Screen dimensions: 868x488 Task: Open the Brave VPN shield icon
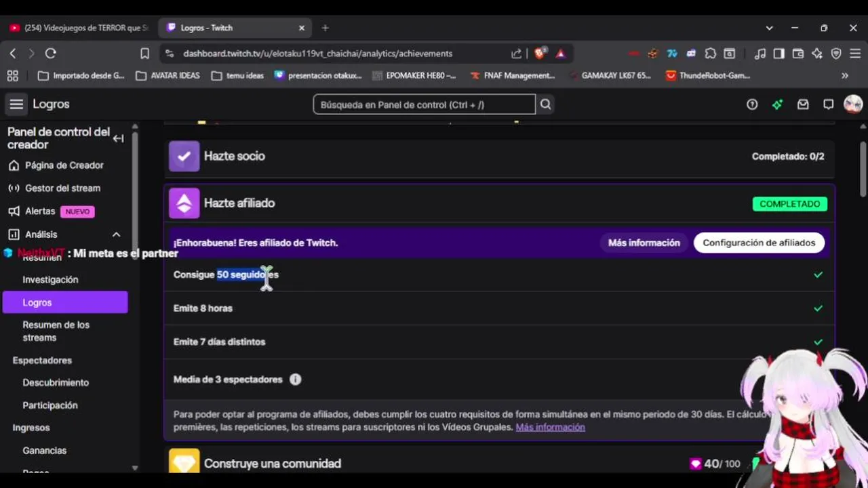[x=836, y=54]
